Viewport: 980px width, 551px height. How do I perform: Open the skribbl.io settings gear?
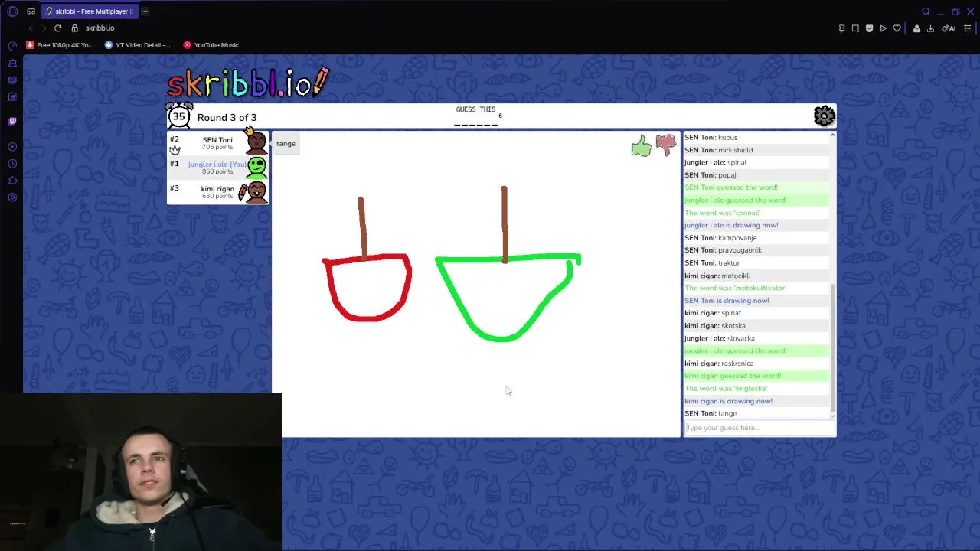point(824,116)
